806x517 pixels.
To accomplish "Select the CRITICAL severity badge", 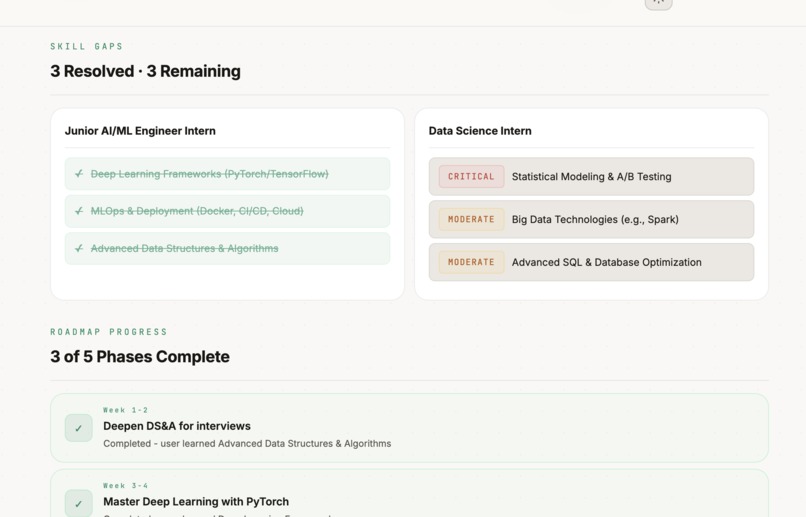I will click(471, 176).
